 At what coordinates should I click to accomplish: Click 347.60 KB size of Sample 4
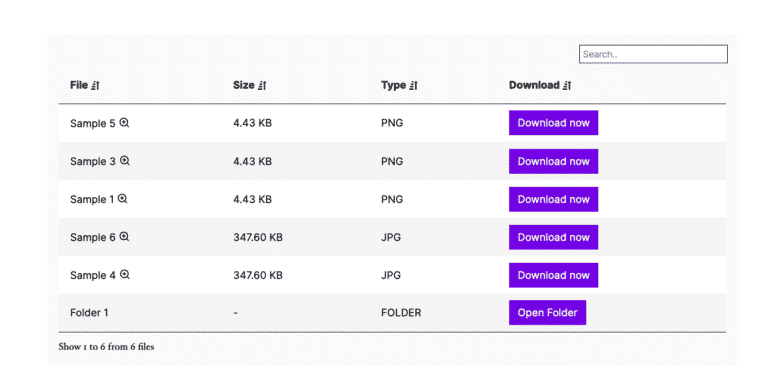pyautogui.click(x=258, y=275)
